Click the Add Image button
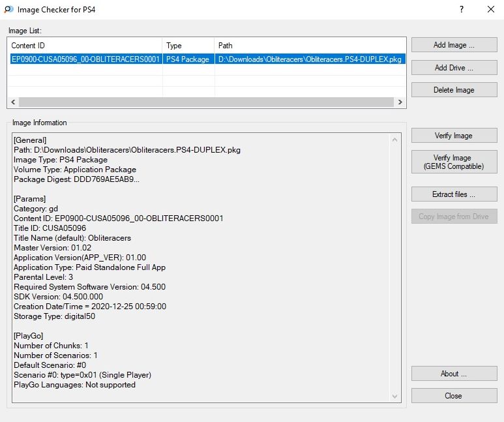 (x=454, y=45)
